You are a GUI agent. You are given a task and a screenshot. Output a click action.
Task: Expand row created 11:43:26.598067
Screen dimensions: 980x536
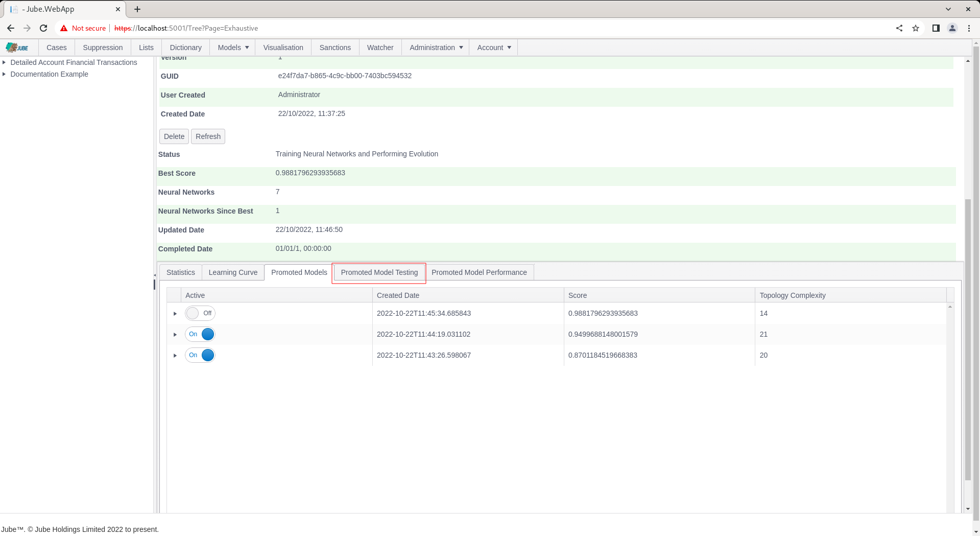pos(175,356)
